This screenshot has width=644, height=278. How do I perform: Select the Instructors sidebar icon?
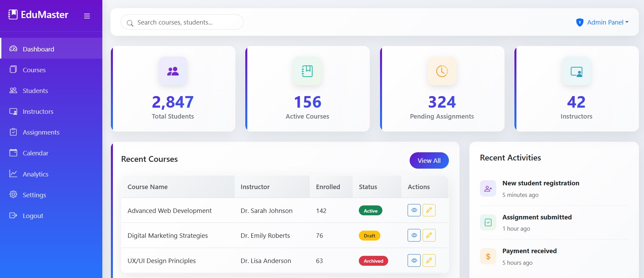point(13,111)
